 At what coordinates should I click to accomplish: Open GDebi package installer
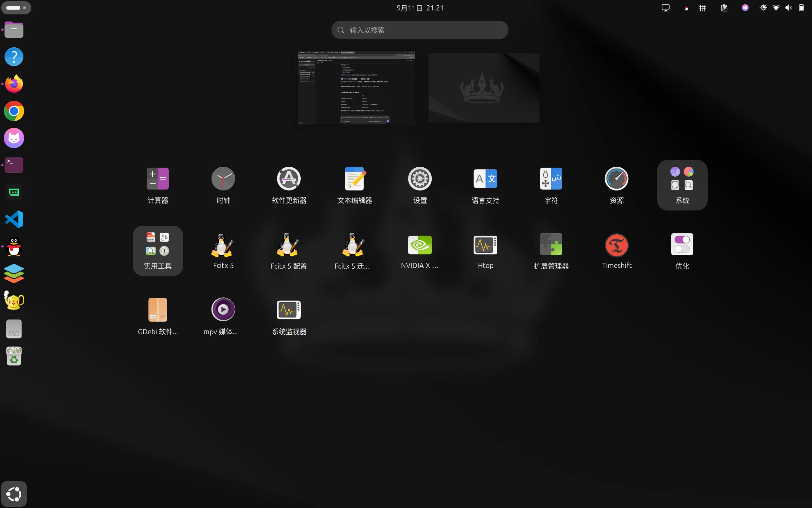coord(158,317)
